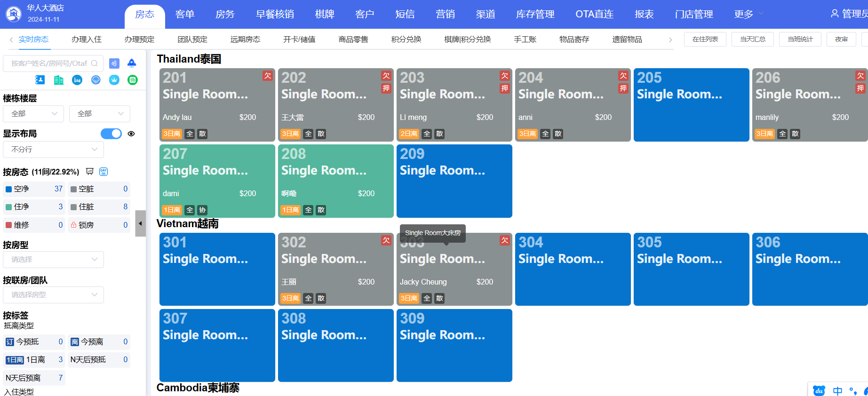Filter rooms by 住脏 status

(99, 206)
